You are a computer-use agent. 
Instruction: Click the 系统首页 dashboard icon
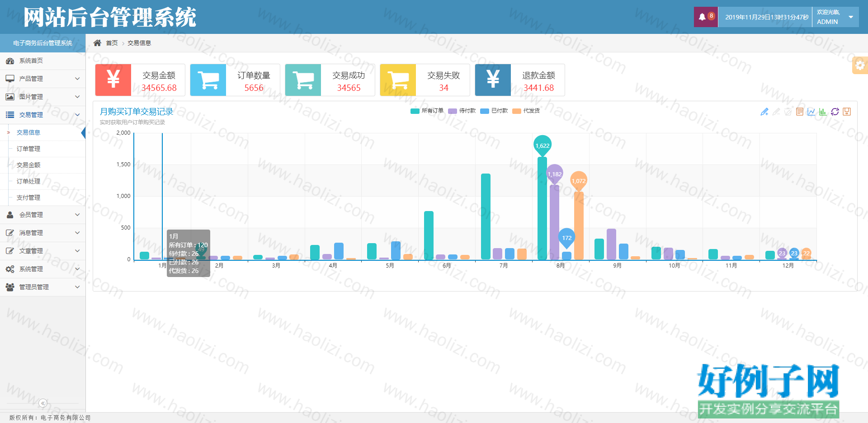[x=10, y=61]
